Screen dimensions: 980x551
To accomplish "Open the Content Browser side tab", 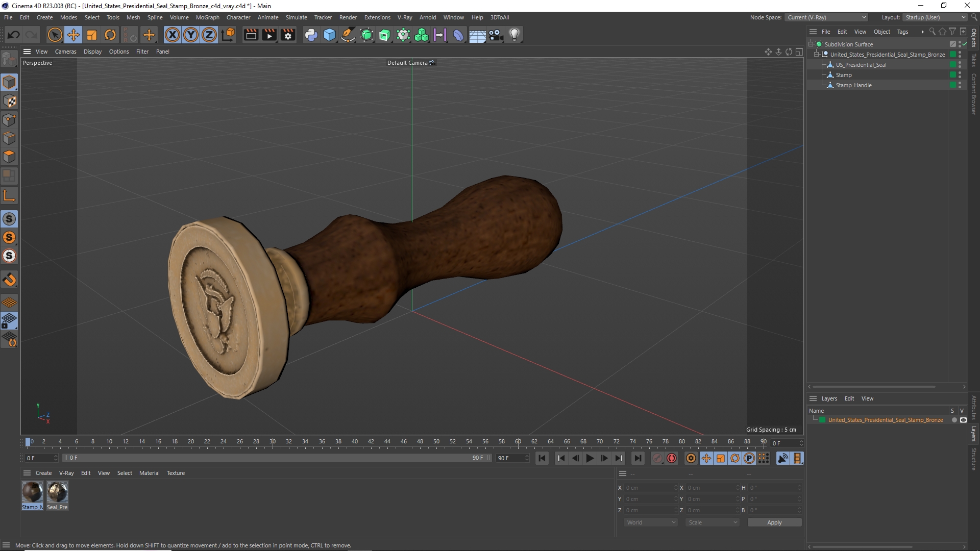I will pos(974,93).
